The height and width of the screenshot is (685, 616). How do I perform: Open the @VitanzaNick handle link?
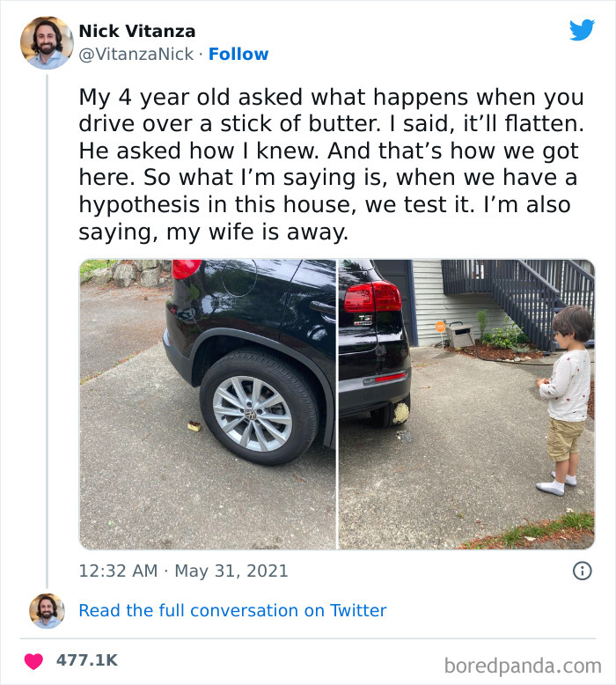coord(136,55)
